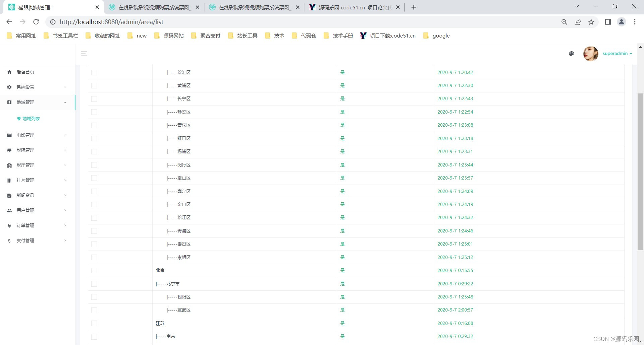Collapse the sidebar using the hamburger icon

[x=84, y=54]
